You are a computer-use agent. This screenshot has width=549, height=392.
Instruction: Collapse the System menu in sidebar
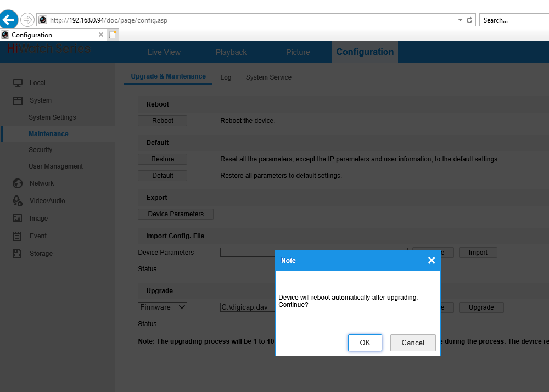40,100
